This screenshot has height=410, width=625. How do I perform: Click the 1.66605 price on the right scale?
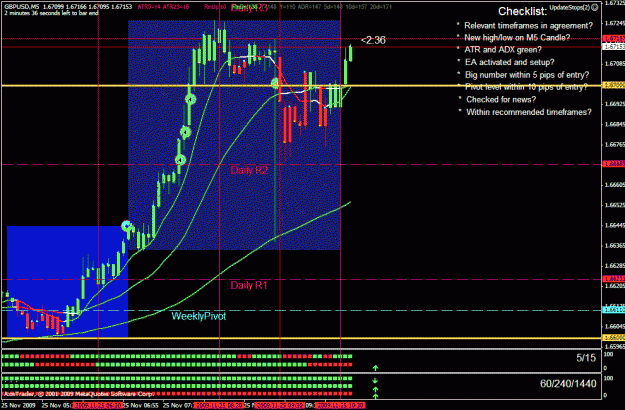(x=614, y=185)
